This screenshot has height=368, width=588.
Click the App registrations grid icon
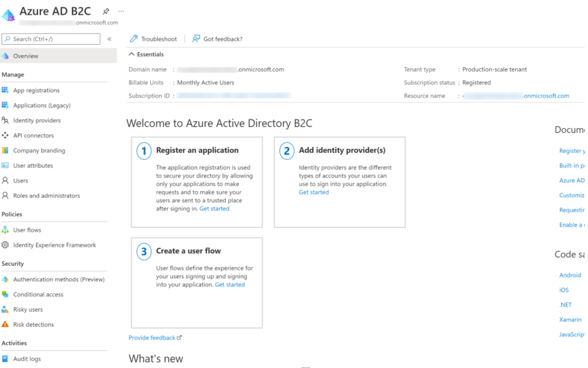5,90
